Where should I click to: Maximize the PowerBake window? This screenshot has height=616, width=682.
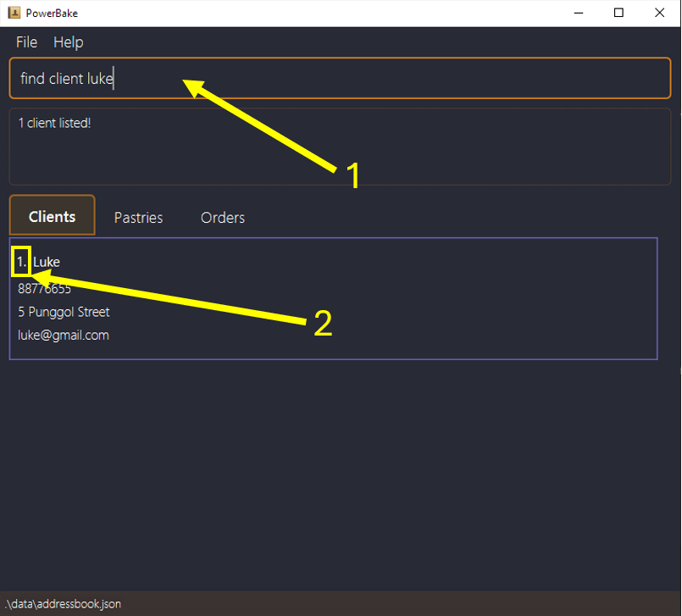pos(619,13)
